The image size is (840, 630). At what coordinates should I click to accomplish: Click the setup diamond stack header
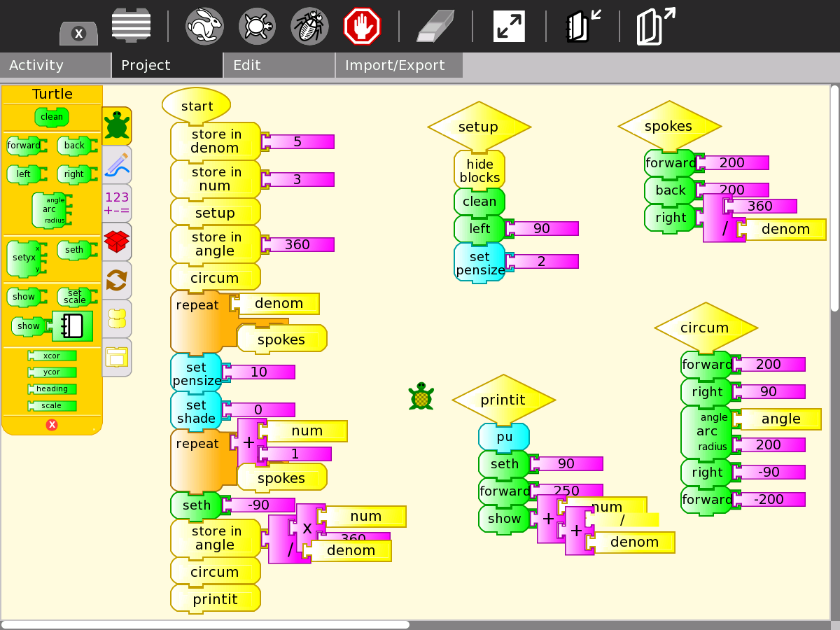coord(479,127)
